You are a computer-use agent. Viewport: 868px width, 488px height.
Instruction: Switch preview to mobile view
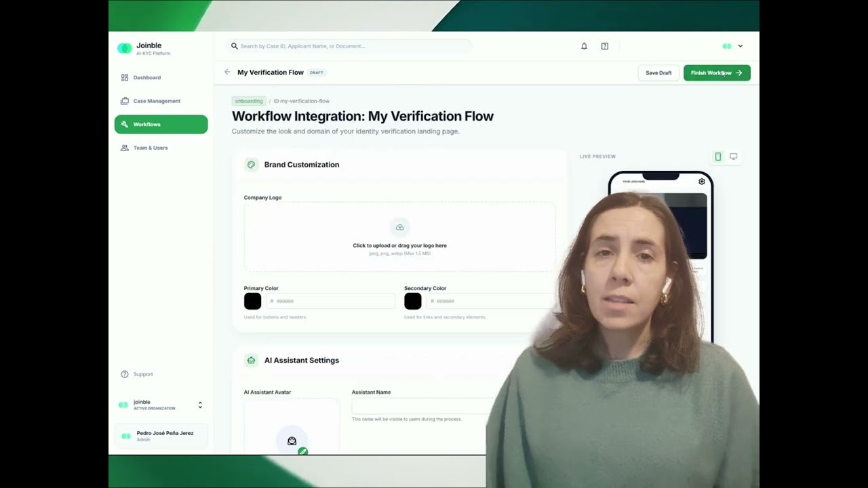coord(717,156)
